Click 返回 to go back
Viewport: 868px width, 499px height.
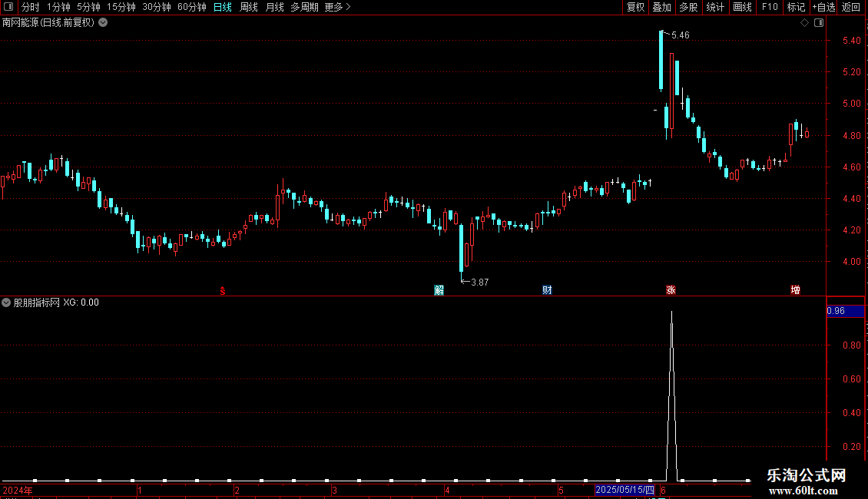[851, 7]
